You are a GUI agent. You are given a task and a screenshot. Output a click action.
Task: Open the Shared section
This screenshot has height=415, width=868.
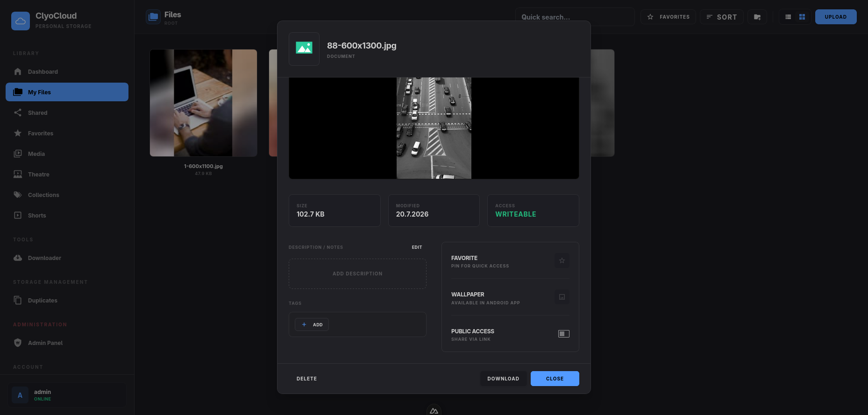(67, 113)
